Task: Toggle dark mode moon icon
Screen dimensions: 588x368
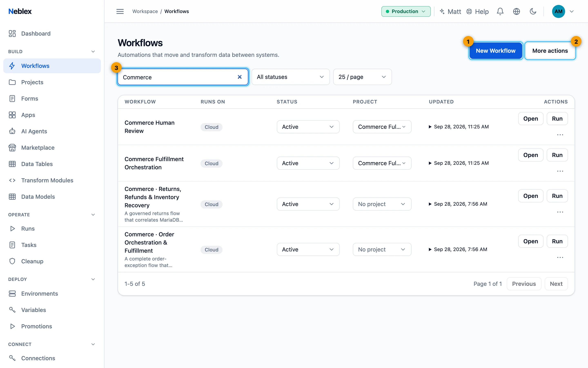Action: (533, 11)
